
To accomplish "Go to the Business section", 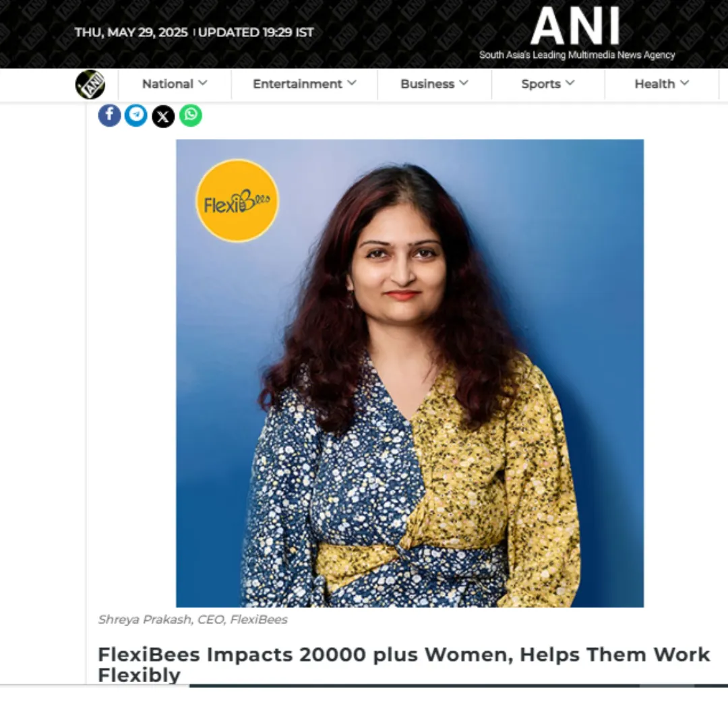I will (427, 84).
